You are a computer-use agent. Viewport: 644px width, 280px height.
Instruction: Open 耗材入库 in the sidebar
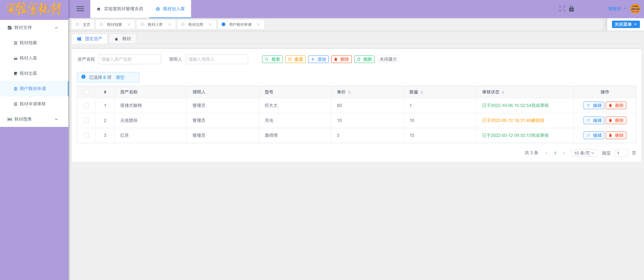pos(34,58)
